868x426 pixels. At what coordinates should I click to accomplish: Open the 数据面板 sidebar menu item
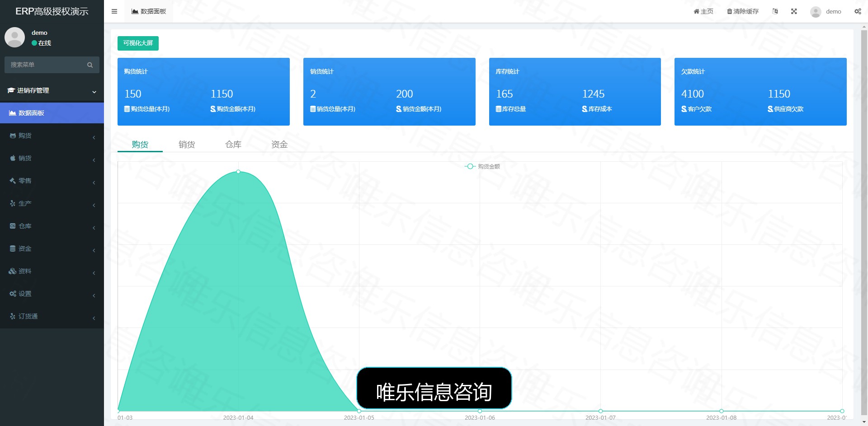52,113
